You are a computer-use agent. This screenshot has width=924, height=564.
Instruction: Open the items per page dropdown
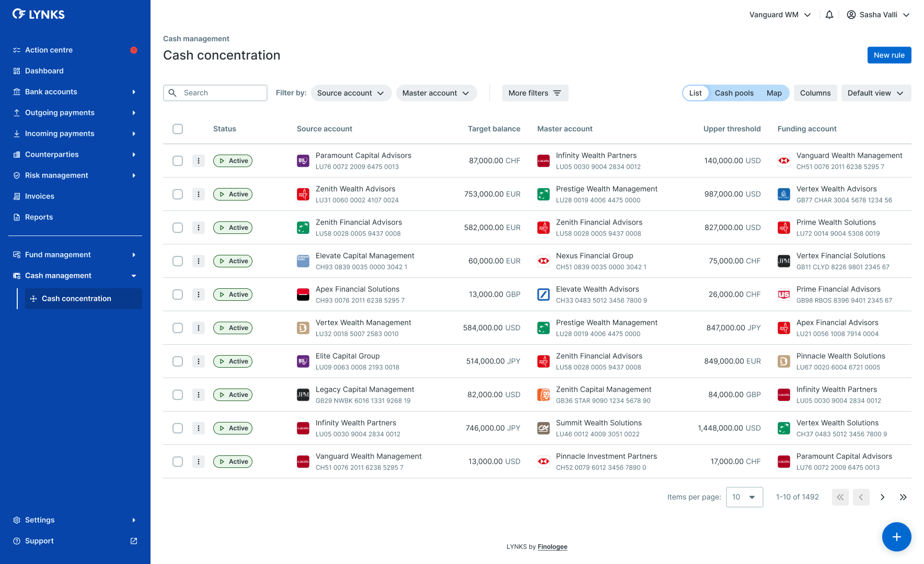coord(745,497)
